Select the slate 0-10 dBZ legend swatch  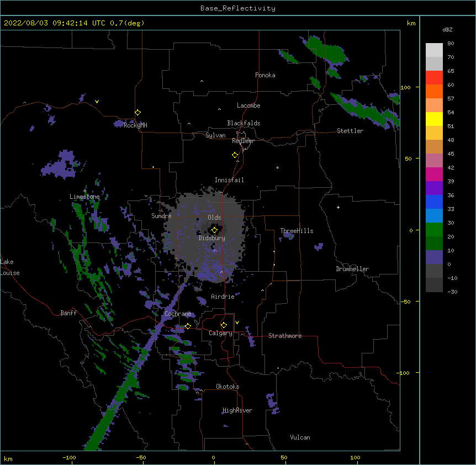(434, 257)
